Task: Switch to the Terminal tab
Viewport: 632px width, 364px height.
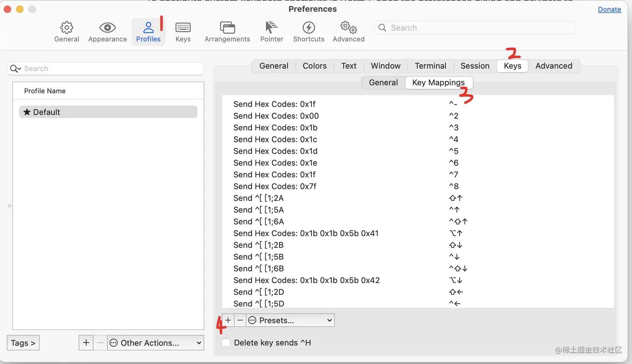Action: coord(431,66)
